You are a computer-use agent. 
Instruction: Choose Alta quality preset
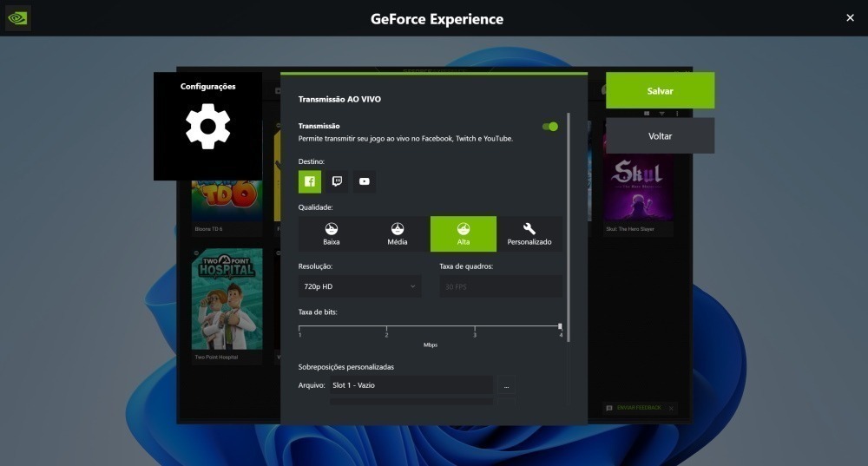[464, 234]
